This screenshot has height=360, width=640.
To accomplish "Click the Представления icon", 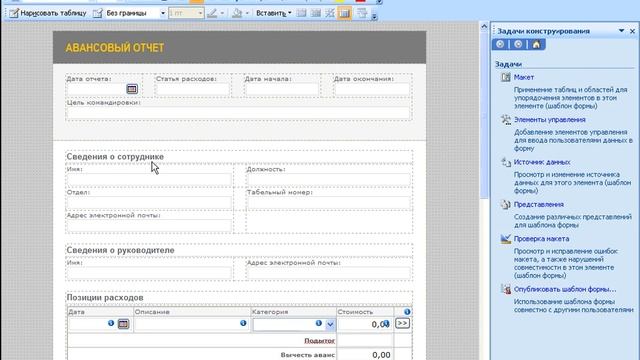I will (x=506, y=204).
